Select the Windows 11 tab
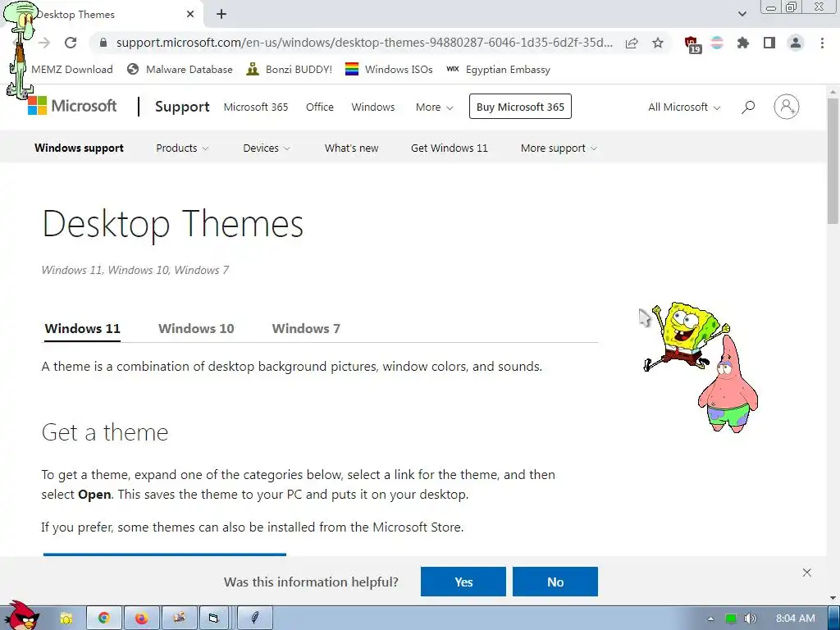This screenshot has width=840, height=630. coord(83,328)
